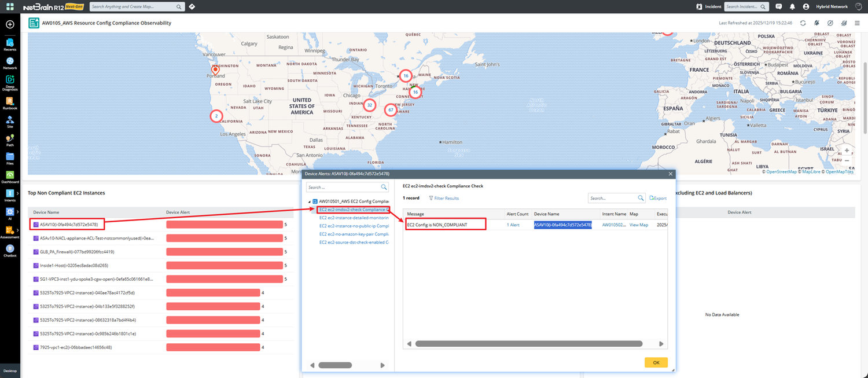
Task: Click the AI head icon at top right
Action: [858, 6]
